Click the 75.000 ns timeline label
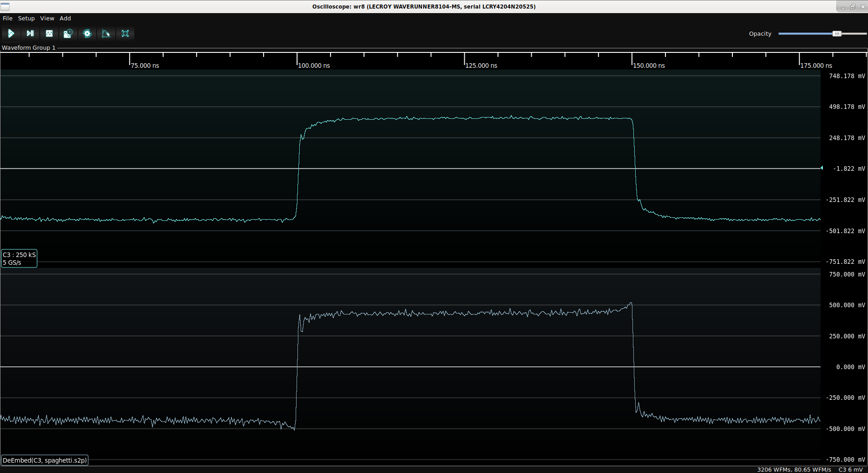The image size is (868, 473). (145, 66)
